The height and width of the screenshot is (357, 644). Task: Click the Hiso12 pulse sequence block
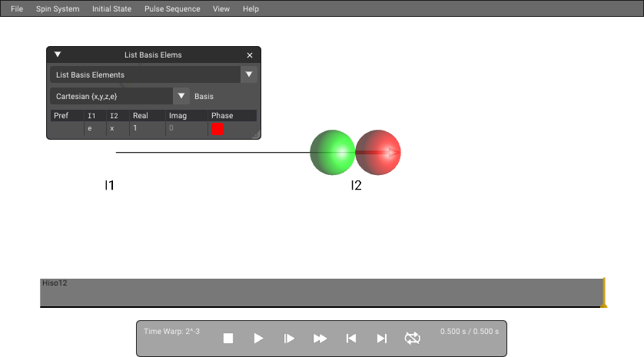321,293
